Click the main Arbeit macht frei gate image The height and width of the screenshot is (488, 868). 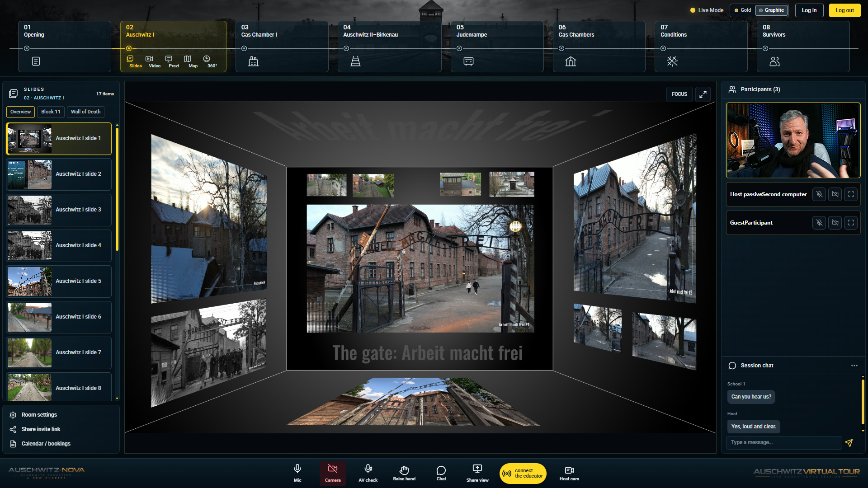click(420, 268)
